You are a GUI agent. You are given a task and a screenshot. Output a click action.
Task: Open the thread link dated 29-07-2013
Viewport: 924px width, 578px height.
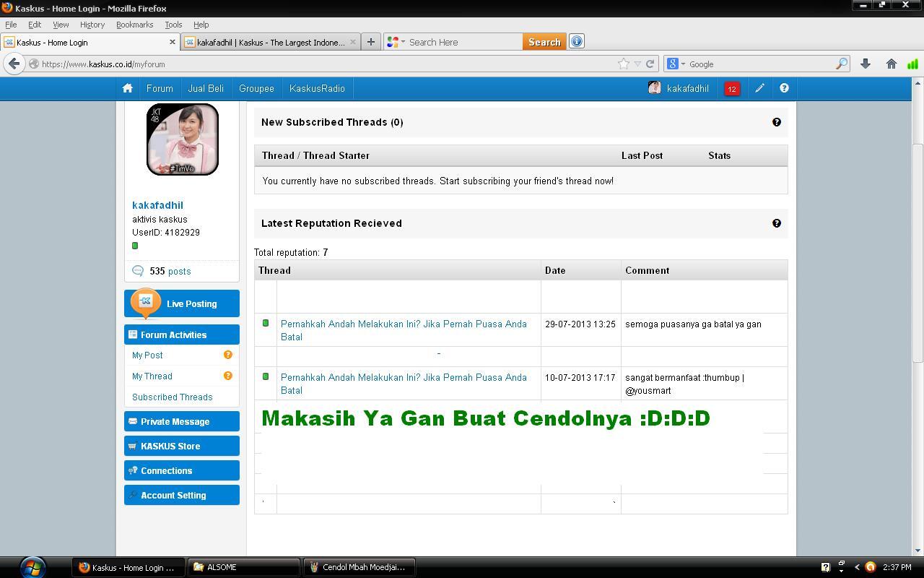coord(404,330)
